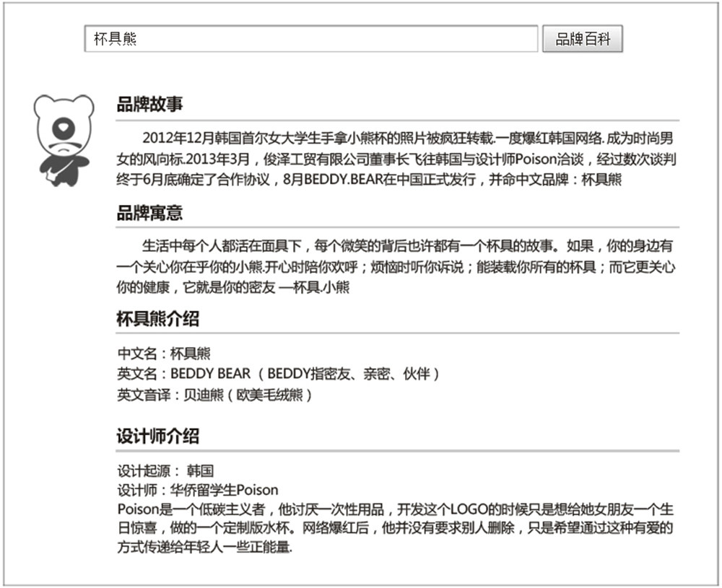
Task: Click the 设计起源：韩国 line
Action: click(x=166, y=470)
